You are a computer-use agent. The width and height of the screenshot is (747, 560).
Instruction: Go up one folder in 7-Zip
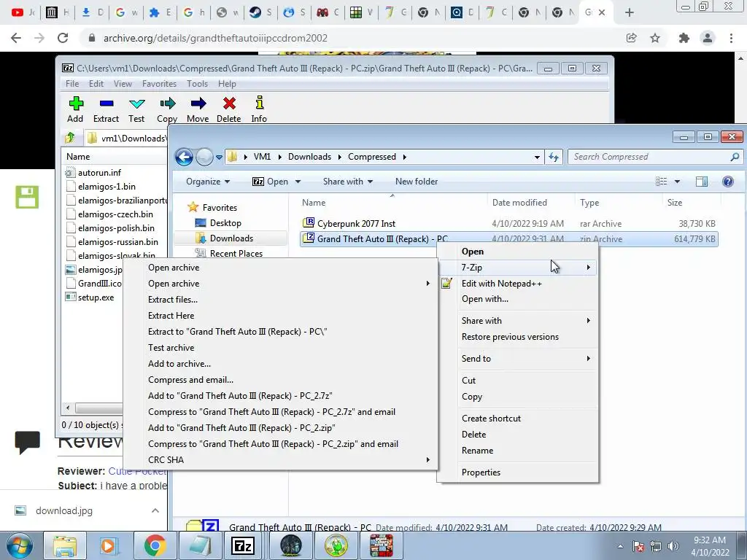coord(70,138)
